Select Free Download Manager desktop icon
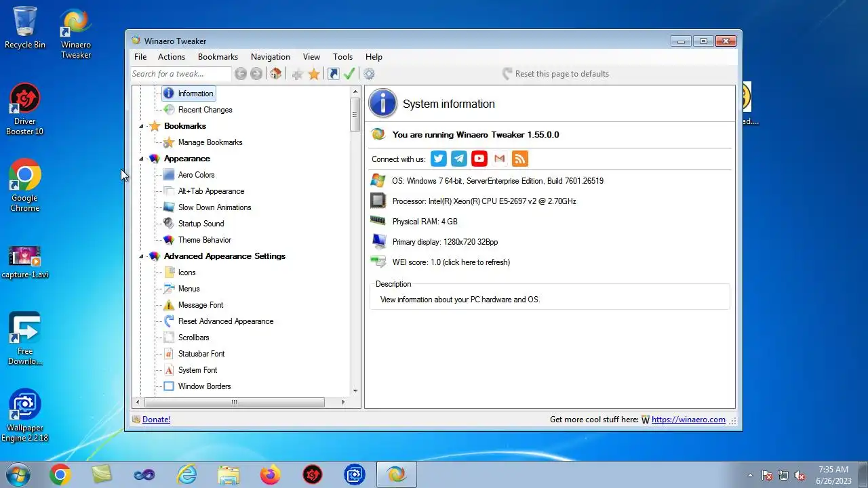Image resolution: width=868 pixels, height=488 pixels. (25, 339)
